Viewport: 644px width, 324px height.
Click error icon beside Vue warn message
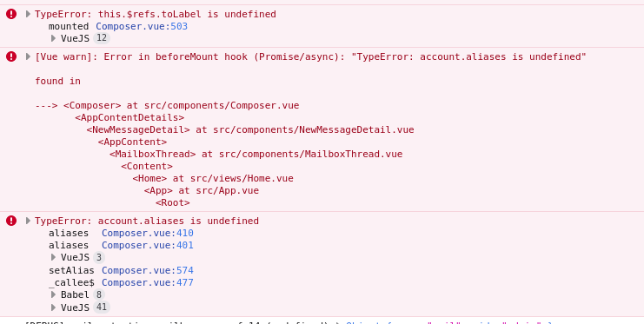coord(11,56)
